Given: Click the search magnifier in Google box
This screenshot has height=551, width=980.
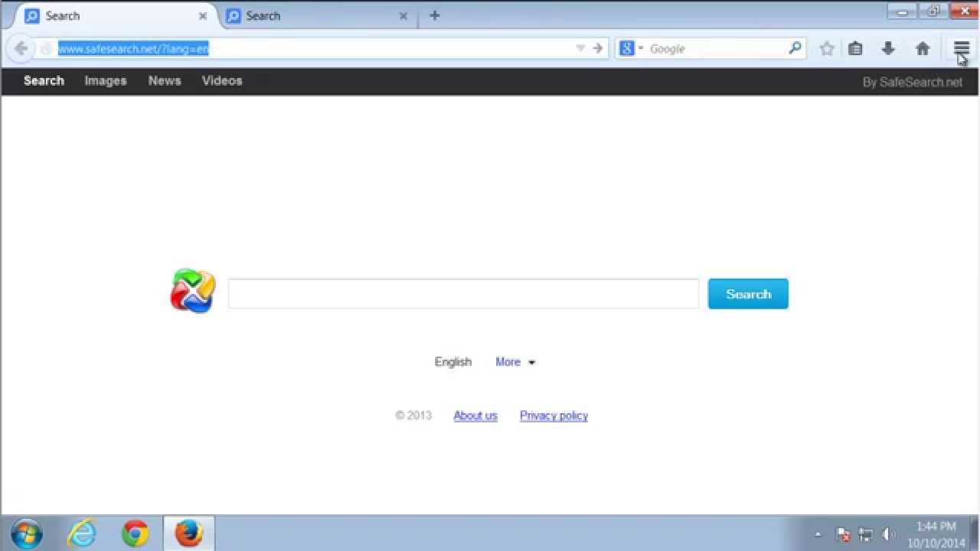Looking at the screenshot, I should point(795,47).
